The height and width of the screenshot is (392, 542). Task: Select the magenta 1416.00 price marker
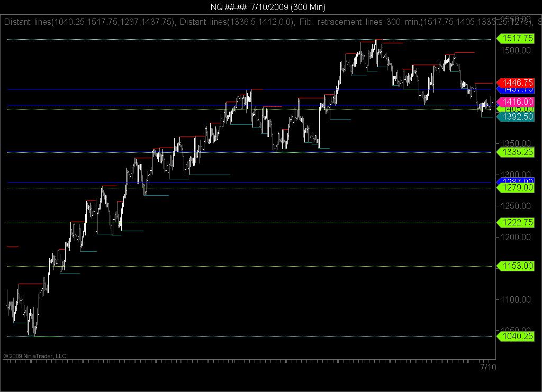click(516, 102)
